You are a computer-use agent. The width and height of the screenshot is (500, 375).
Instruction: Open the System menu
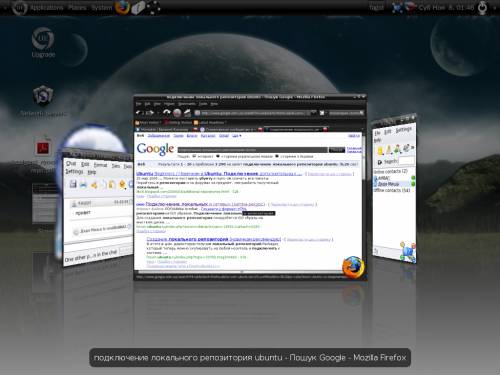pos(102,7)
